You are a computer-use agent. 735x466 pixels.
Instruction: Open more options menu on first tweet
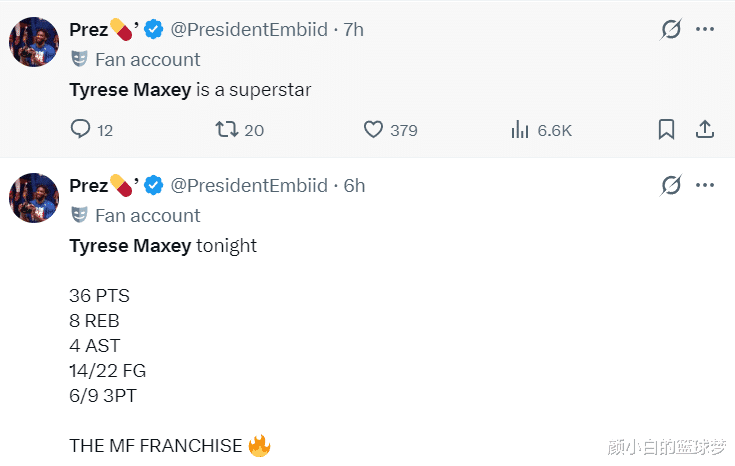point(705,30)
